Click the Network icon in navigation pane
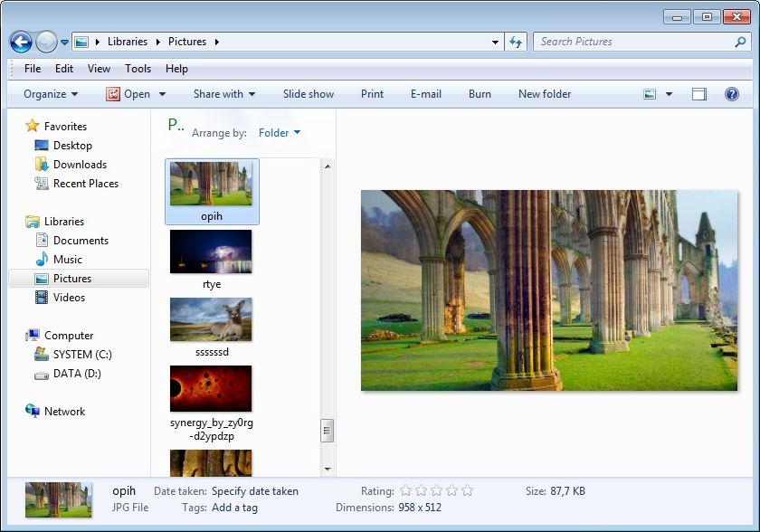760x532 pixels. (33, 412)
